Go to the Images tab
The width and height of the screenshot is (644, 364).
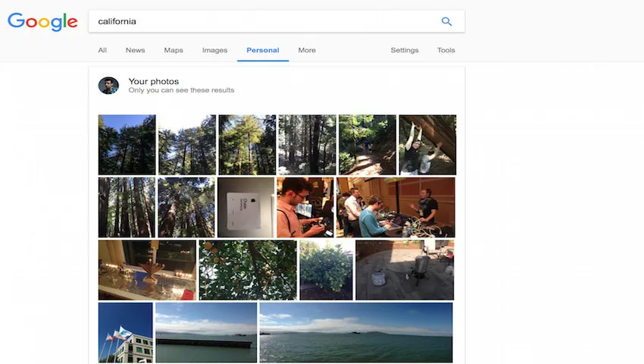(214, 50)
